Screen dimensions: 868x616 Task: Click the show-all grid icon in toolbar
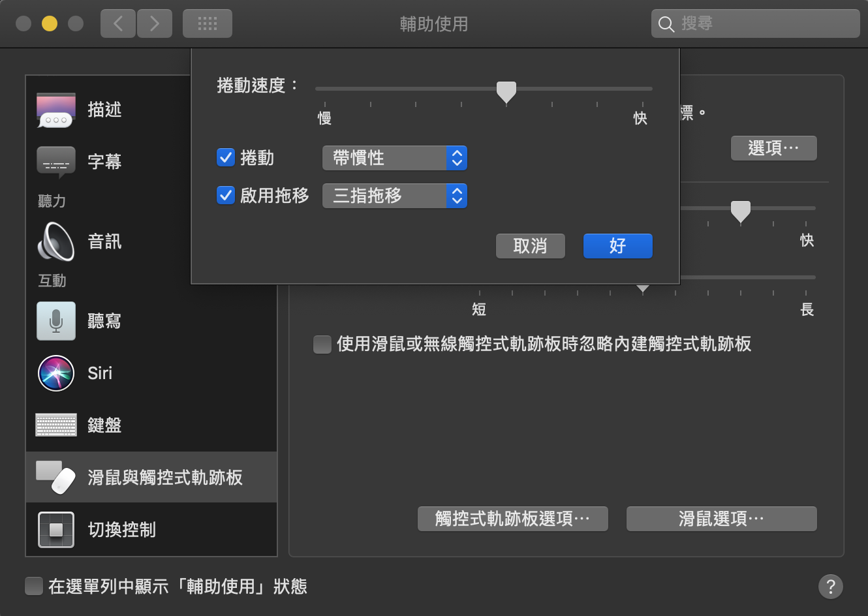(208, 24)
